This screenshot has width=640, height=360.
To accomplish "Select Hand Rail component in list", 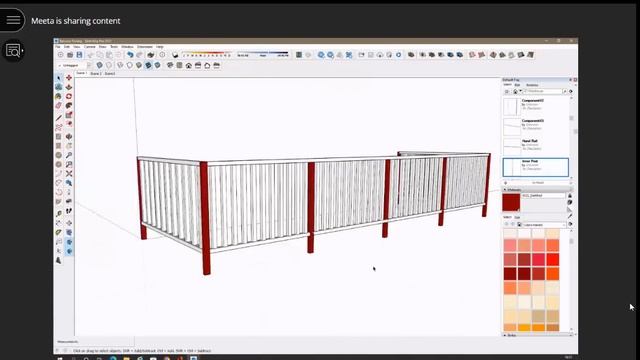I will [x=536, y=146].
